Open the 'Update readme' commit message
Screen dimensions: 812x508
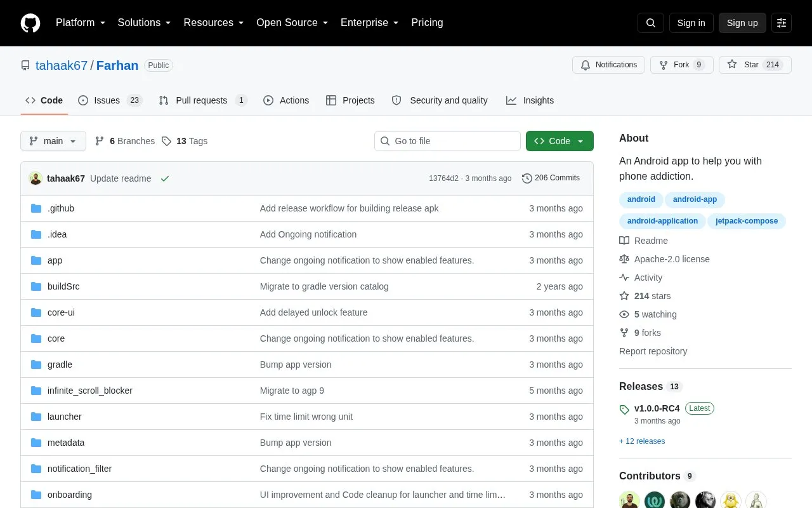coord(121,178)
